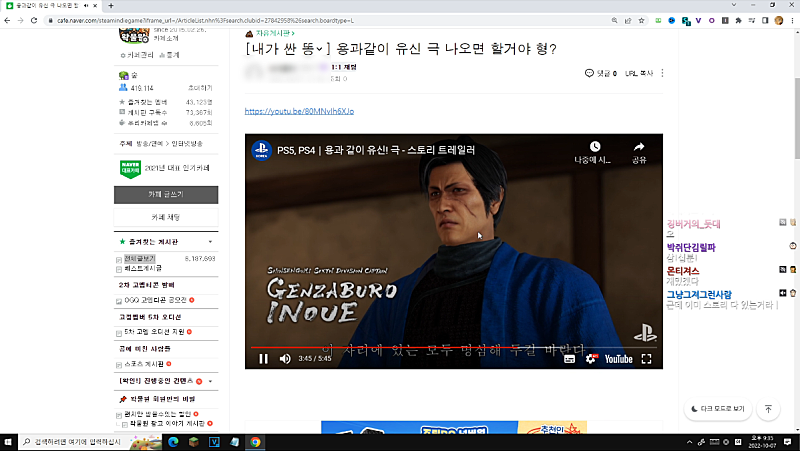Click the 카페 글쓰기 button
The width and height of the screenshot is (800, 451).
167,193
